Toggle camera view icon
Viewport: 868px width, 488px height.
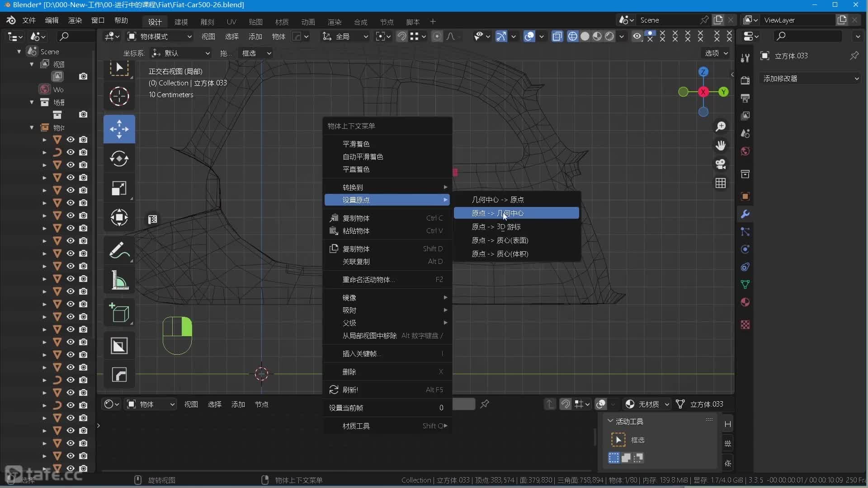coord(721,164)
